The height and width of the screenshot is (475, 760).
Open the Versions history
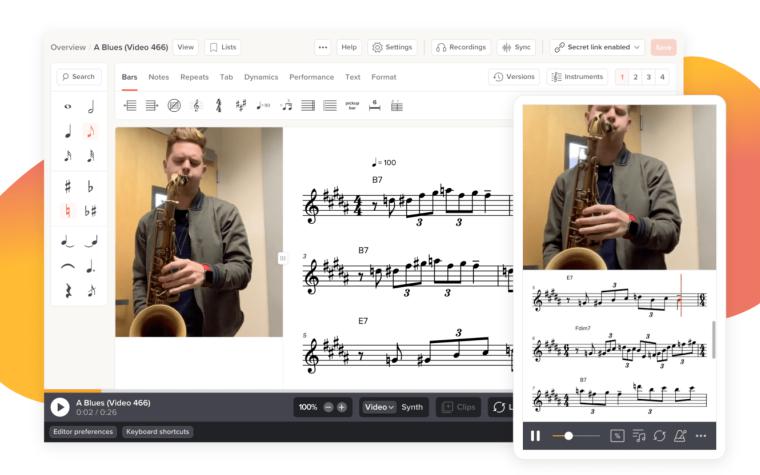point(514,77)
